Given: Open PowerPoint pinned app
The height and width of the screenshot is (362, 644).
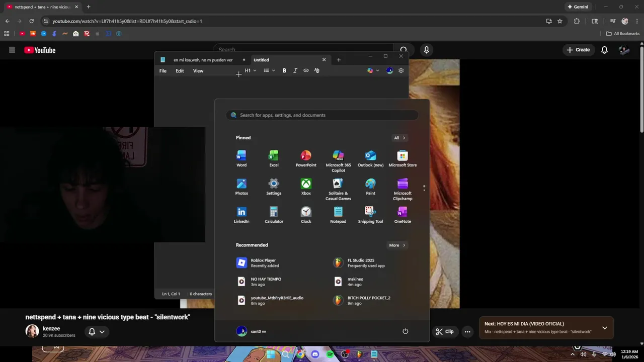Looking at the screenshot, I should tap(306, 159).
